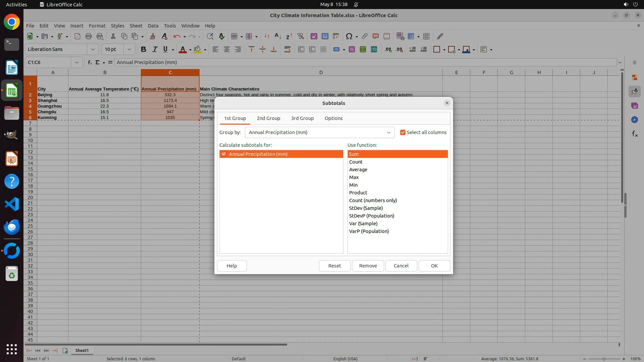
Task: Click the Insert Chart icon
Action: point(325,36)
